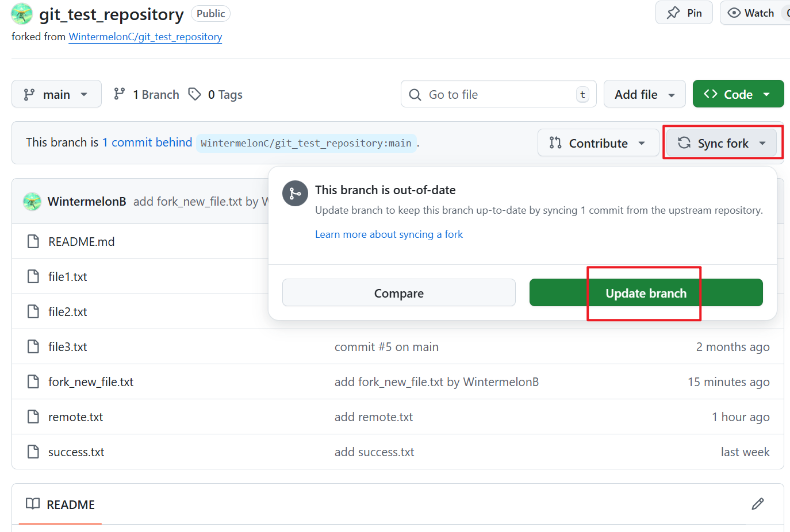Click the branch icon beside 1 Branch
790x532 pixels.
coord(120,94)
